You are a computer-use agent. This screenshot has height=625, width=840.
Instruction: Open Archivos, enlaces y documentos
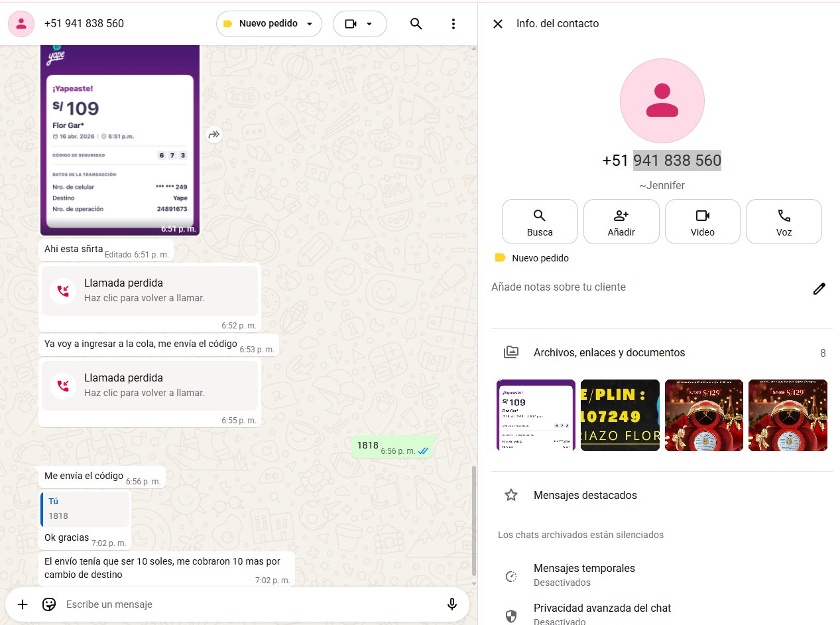(609, 353)
